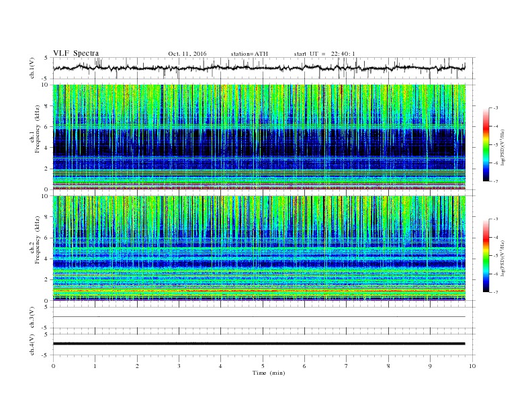The width and height of the screenshot is (532, 411).
Task: Click the dark 4 kHz band in ch.1 spectrogram
Action: coord(259,142)
